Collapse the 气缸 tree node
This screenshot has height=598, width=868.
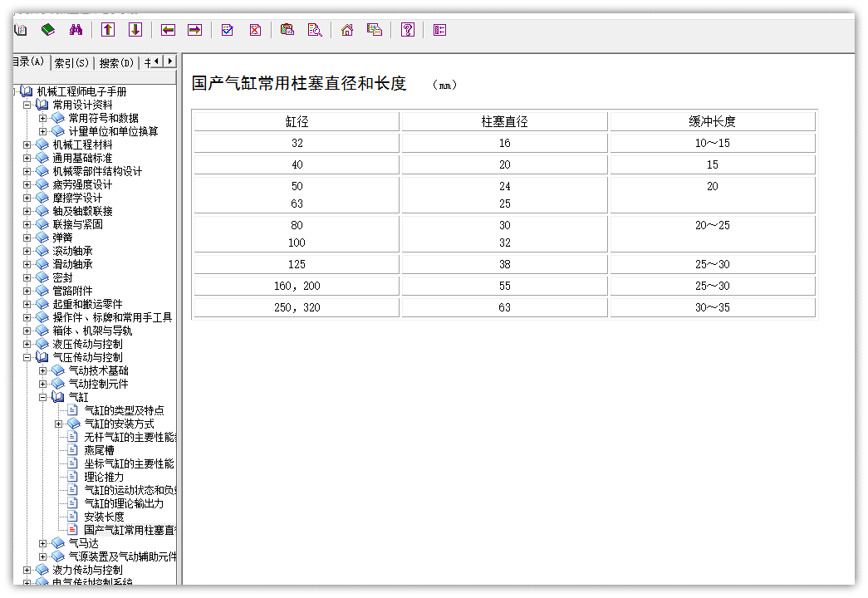tap(43, 397)
